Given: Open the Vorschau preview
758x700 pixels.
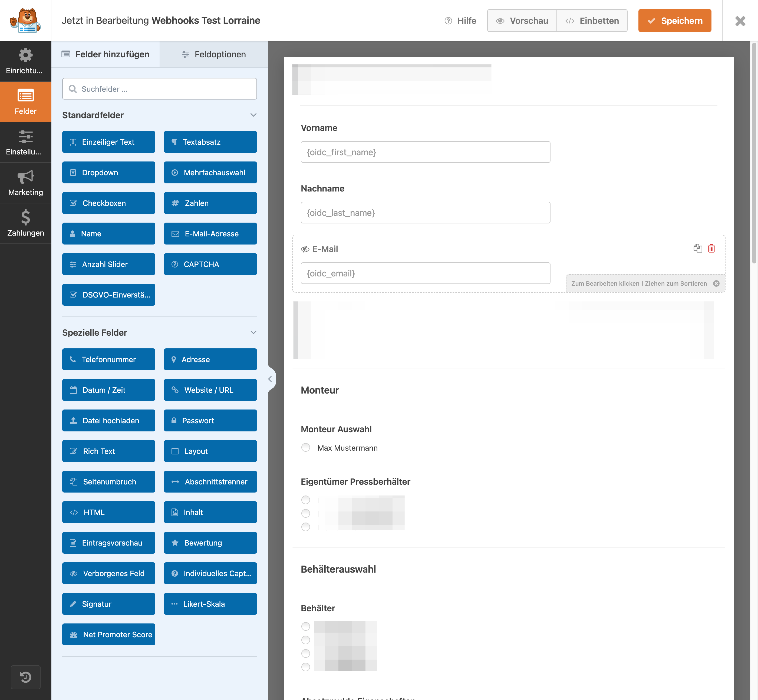Looking at the screenshot, I should pyautogui.click(x=522, y=21).
